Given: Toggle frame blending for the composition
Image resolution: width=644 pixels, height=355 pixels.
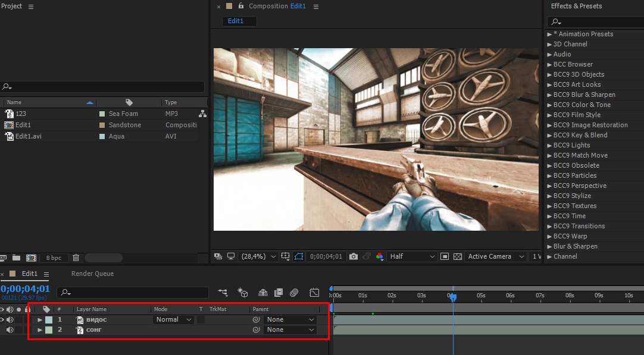Looking at the screenshot, I should click(x=279, y=293).
